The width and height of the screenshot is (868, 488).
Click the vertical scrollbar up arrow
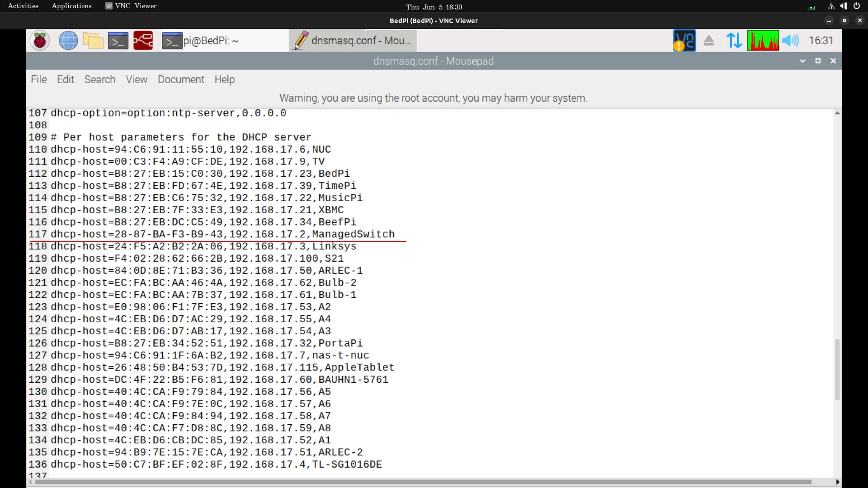837,113
